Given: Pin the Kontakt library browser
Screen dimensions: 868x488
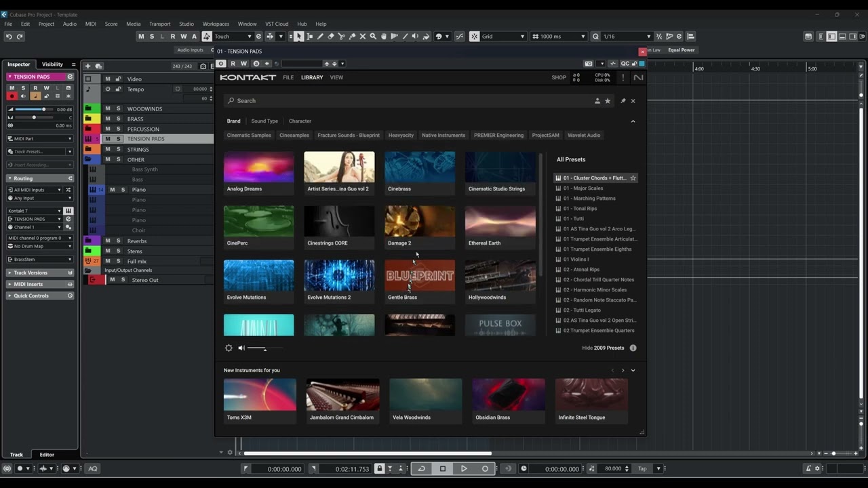Looking at the screenshot, I should point(623,101).
